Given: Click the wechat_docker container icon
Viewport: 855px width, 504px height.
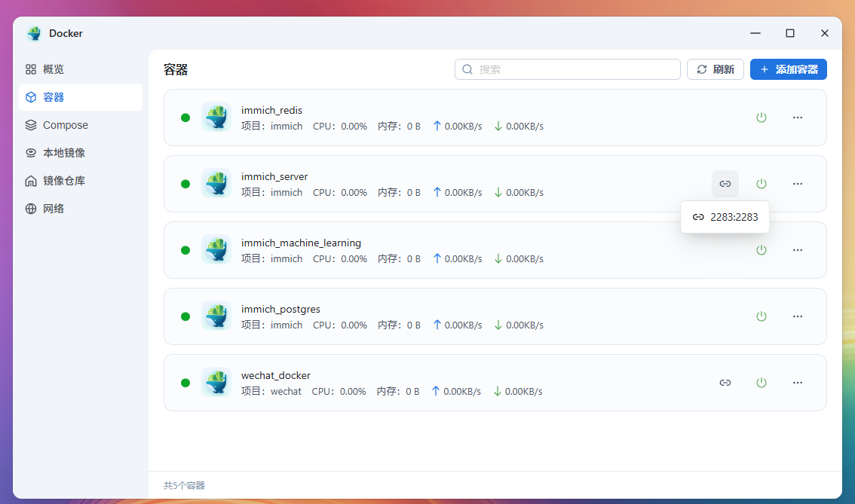Looking at the screenshot, I should 216,382.
